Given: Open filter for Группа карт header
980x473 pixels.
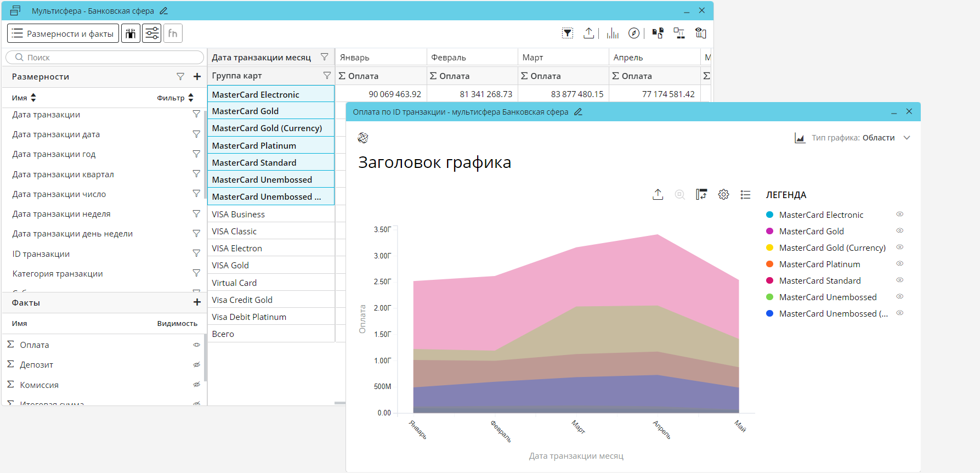Looking at the screenshot, I should (327, 75).
